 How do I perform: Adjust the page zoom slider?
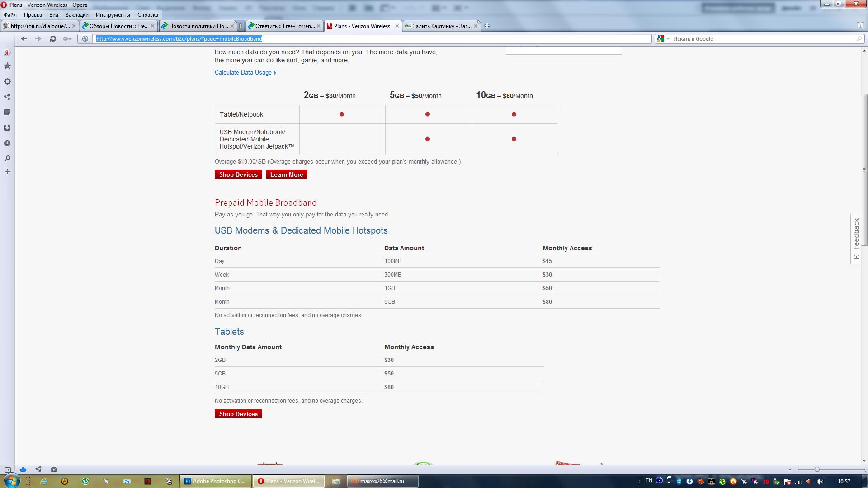[817, 469]
